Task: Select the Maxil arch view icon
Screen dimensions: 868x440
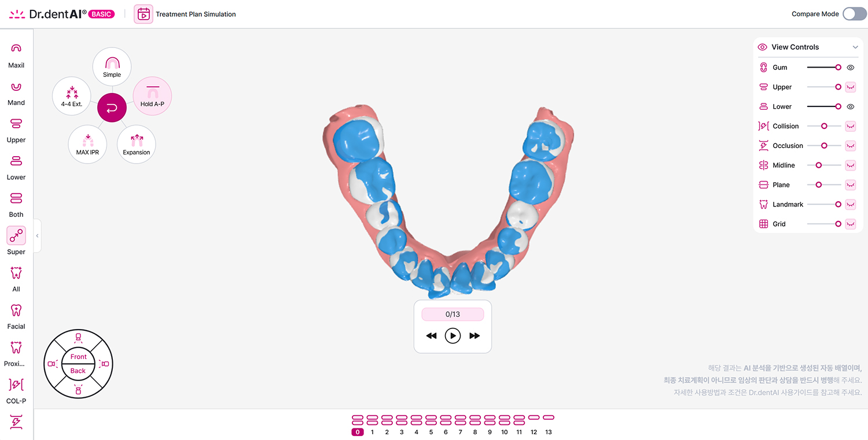Action: (16, 49)
